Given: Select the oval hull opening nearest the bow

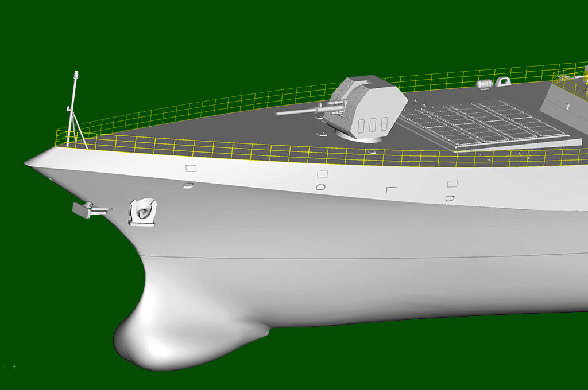Looking at the screenshot, I should click(x=188, y=185).
